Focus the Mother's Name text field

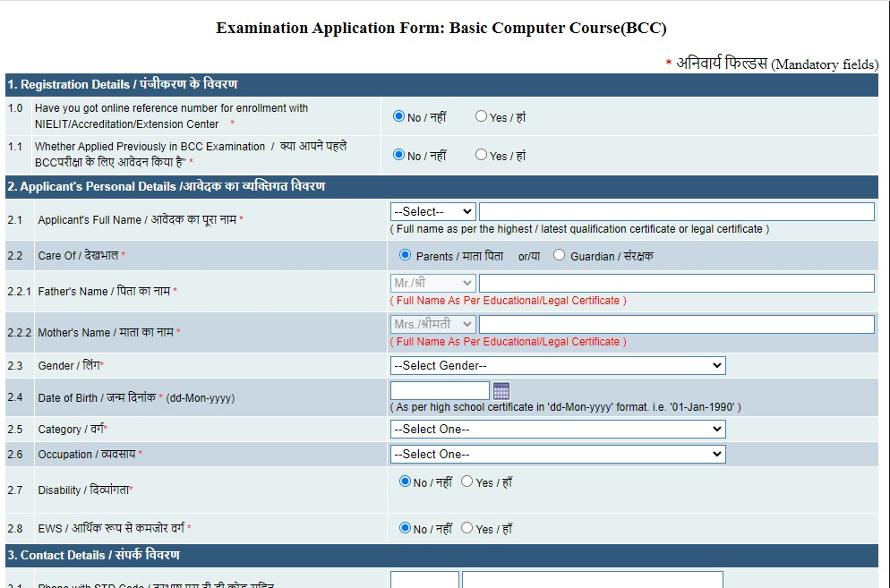tap(677, 324)
